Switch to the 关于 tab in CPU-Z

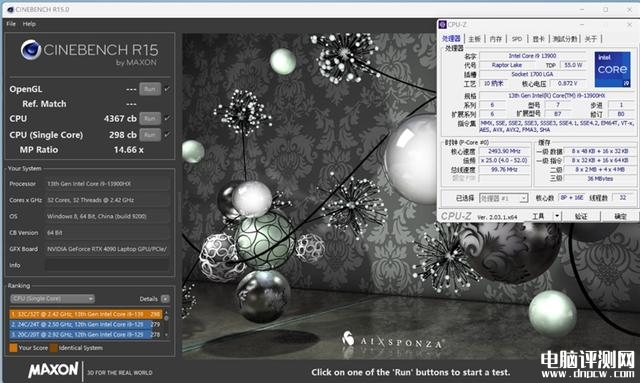pos(591,39)
